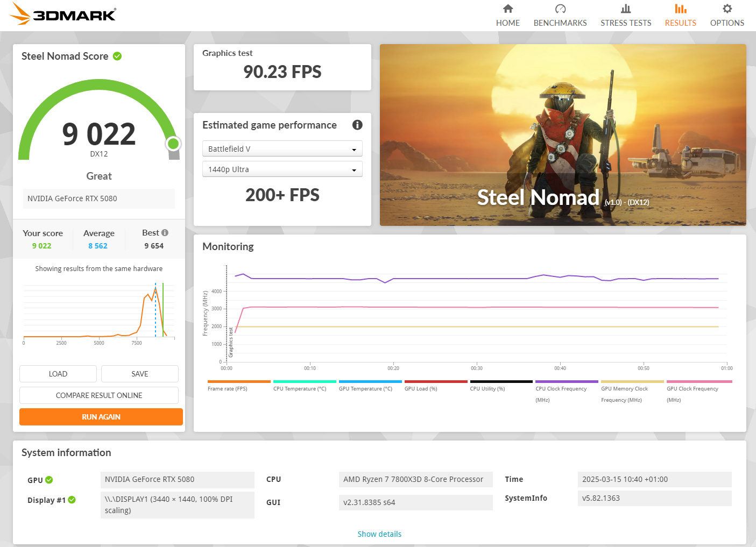756x547 pixels.
Task: Click best score value 9 654
Action: [154, 246]
